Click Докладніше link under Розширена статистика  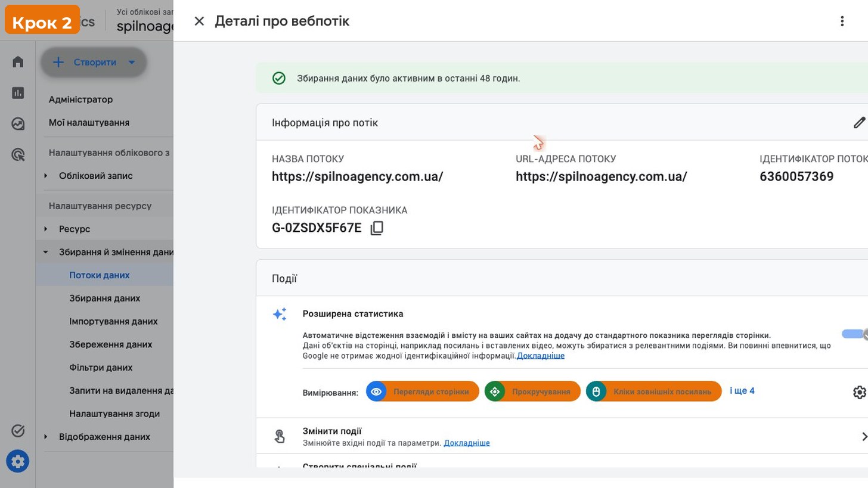click(x=541, y=356)
